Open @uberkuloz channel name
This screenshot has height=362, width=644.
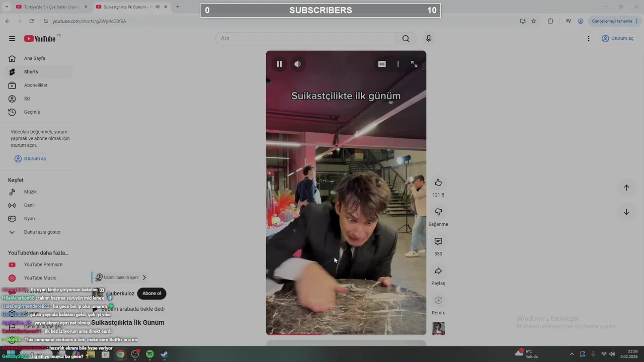(x=120, y=294)
